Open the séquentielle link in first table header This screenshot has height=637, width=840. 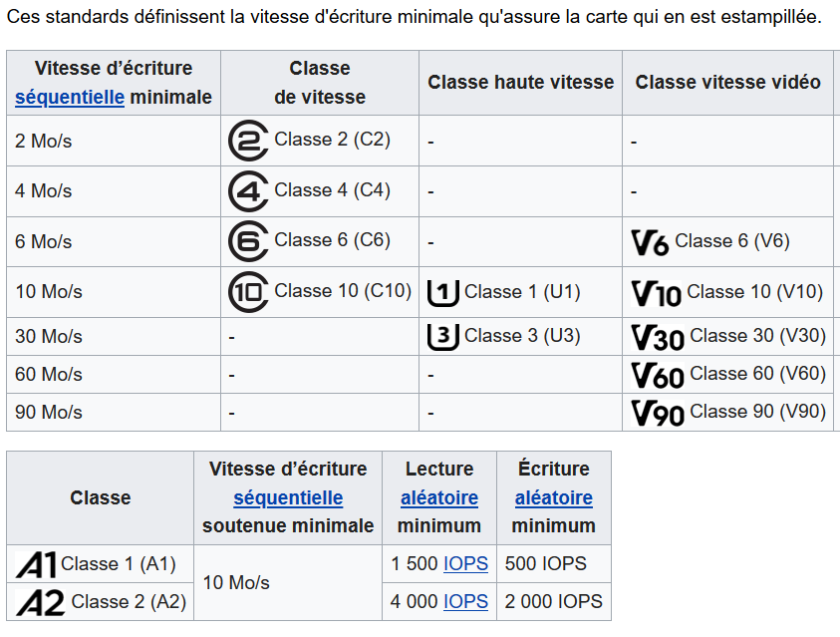click(70, 98)
